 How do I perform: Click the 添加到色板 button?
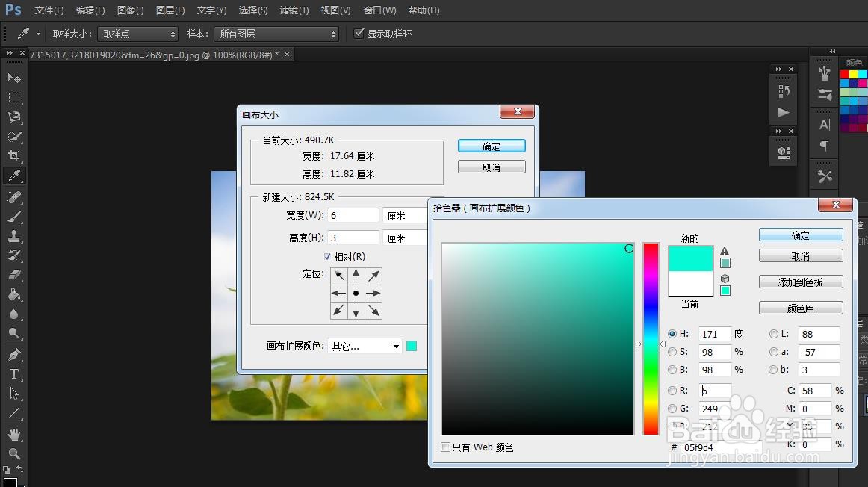click(x=800, y=282)
